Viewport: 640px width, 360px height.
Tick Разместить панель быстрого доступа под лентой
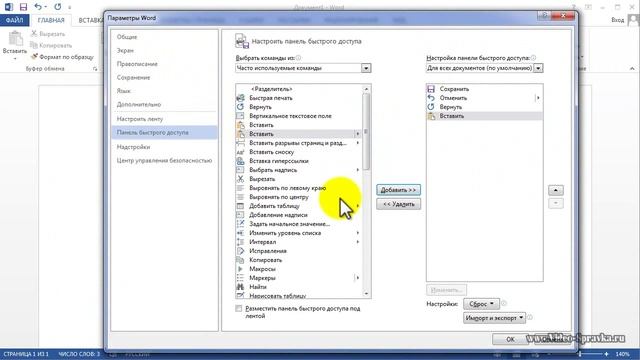click(239, 309)
